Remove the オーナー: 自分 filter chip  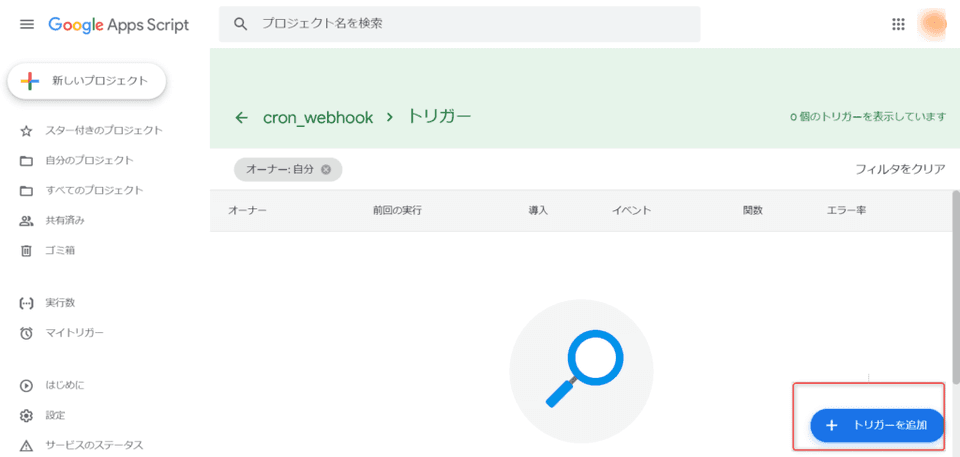pyautogui.click(x=326, y=170)
